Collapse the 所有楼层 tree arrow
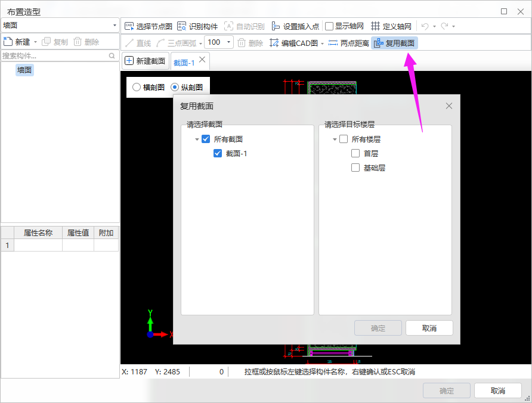Screen dimensions: 532x403 (335, 139)
